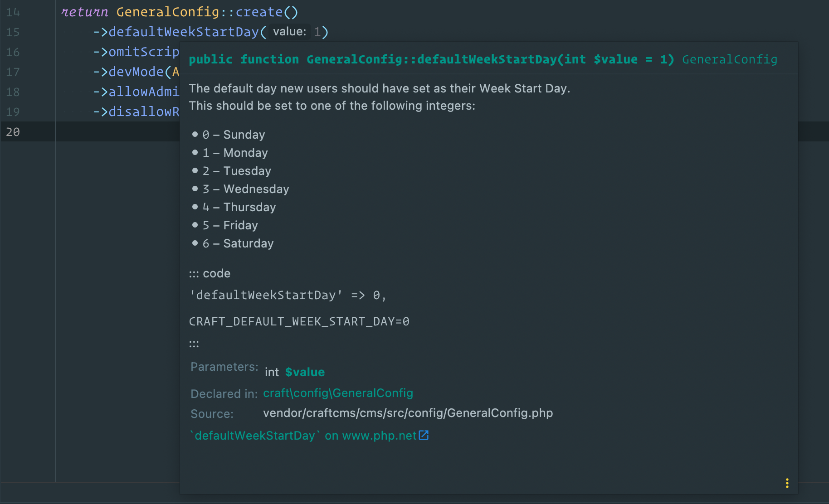
Task: Open the kebab menu on the documentation popup
Action: click(787, 483)
